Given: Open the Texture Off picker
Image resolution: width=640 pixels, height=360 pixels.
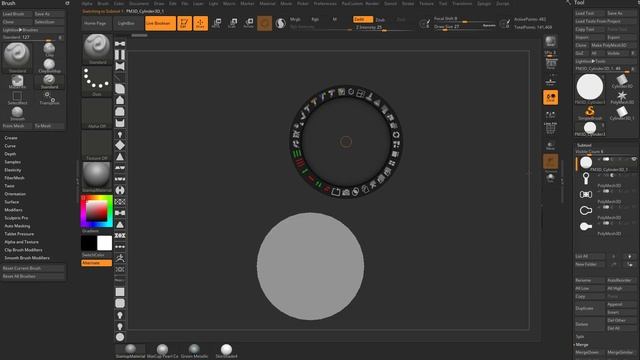Looking at the screenshot, I should [97, 146].
